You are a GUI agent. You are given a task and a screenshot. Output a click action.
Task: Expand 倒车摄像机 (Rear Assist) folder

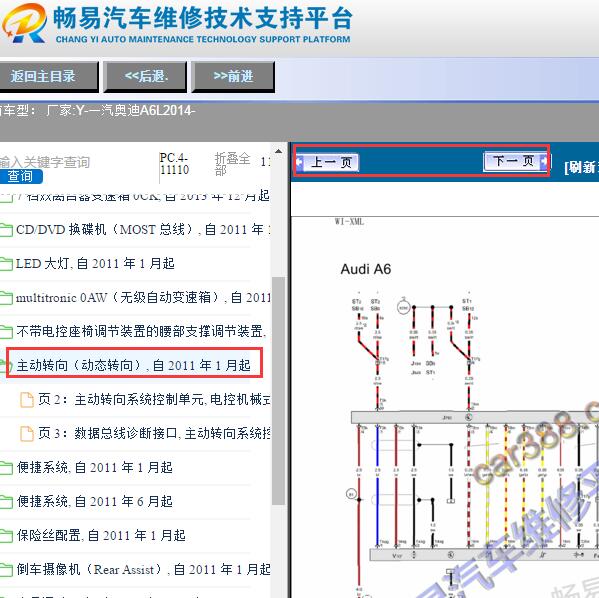tap(144, 569)
